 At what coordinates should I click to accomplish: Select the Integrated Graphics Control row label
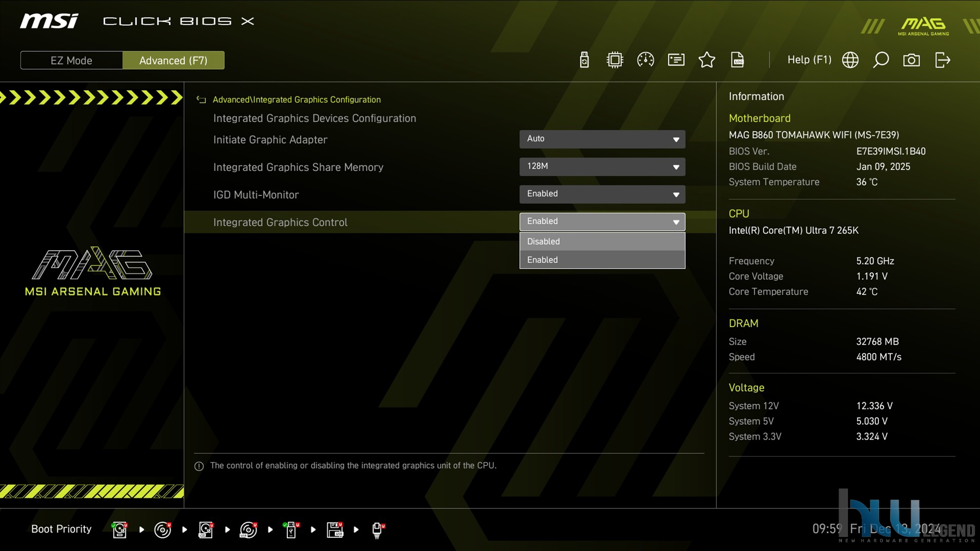[x=280, y=222]
